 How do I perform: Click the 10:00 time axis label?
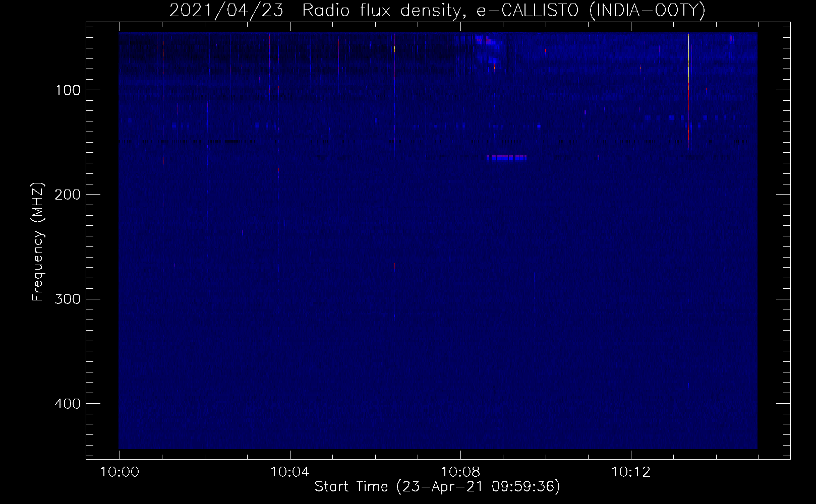click(120, 472)
